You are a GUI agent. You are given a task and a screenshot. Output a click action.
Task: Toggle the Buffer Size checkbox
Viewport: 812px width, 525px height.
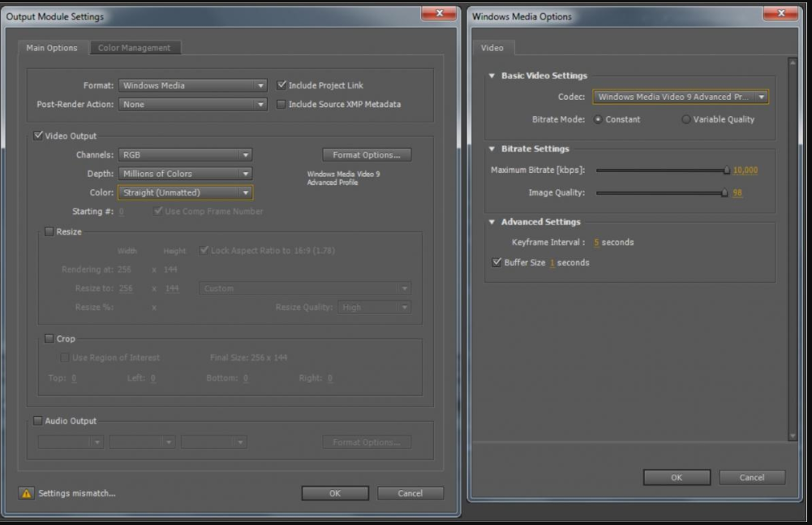pos(496,262)
